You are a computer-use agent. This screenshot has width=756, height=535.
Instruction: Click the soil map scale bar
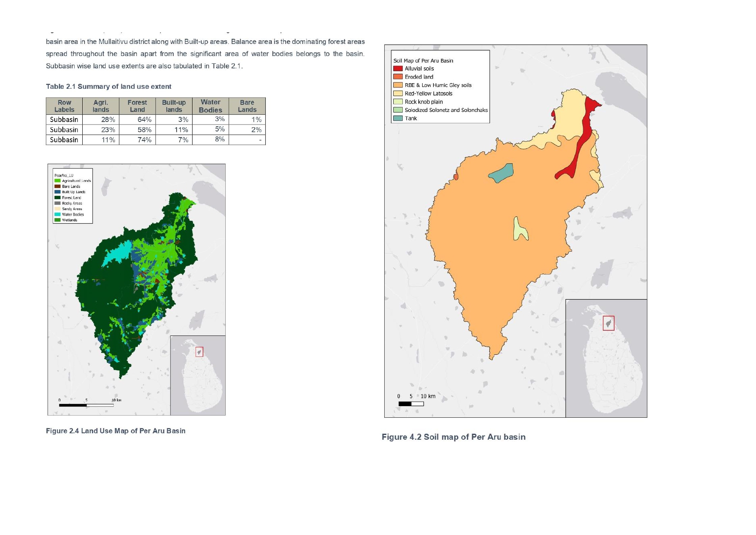pyautogui.click(x=411, y=404)
